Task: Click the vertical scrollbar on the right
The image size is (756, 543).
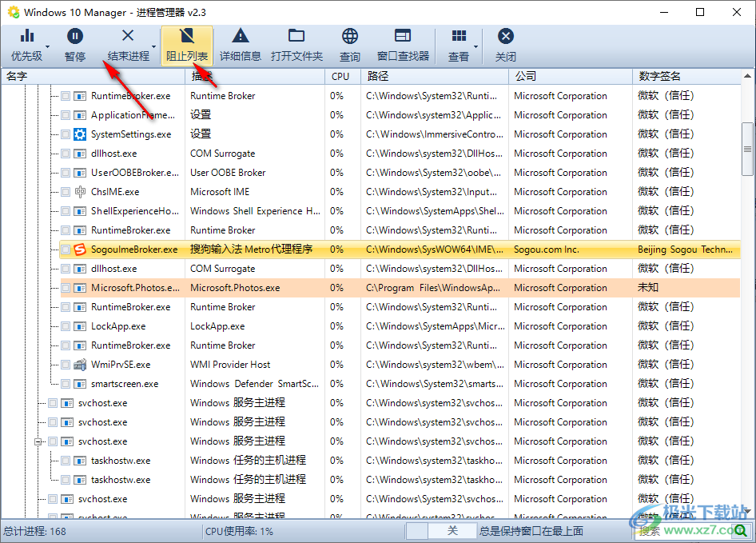Action: coord(748,144)
